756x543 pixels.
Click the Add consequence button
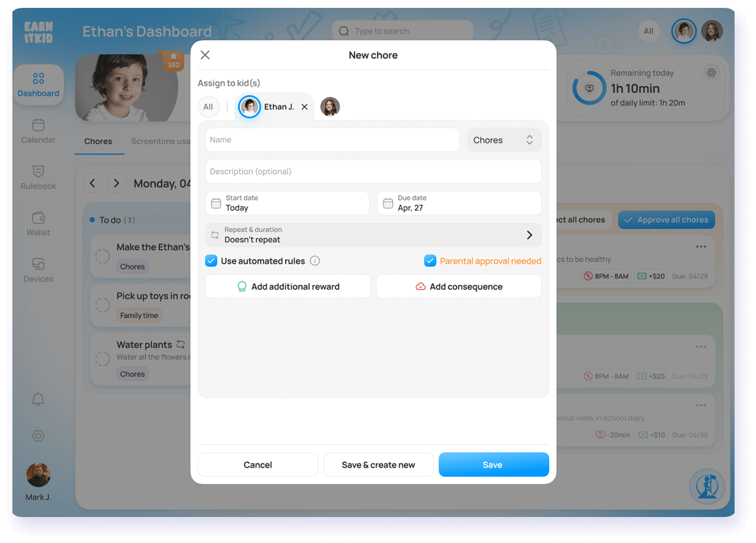pyautogui.click(x=459, y=287)
